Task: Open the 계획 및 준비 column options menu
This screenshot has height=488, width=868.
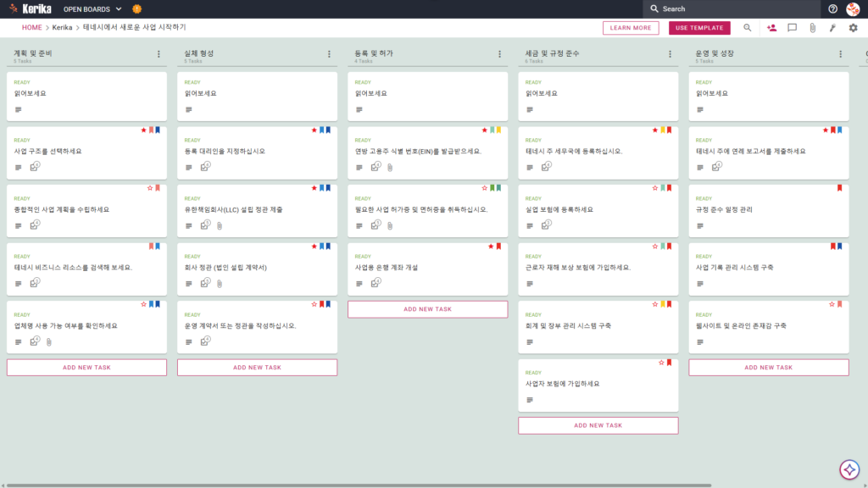Action: click(x=159, y=54)
